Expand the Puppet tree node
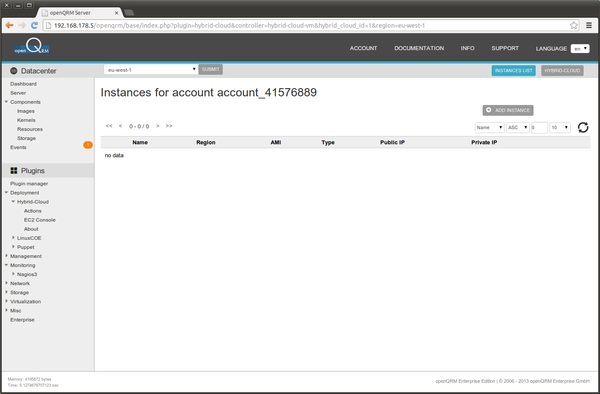600x394 pixels. [13, 247]
